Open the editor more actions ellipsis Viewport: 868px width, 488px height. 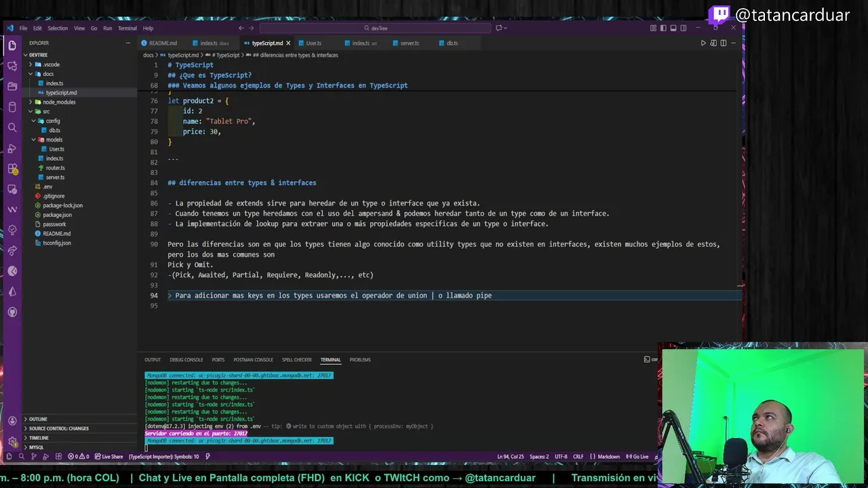(x=734, y=43)
